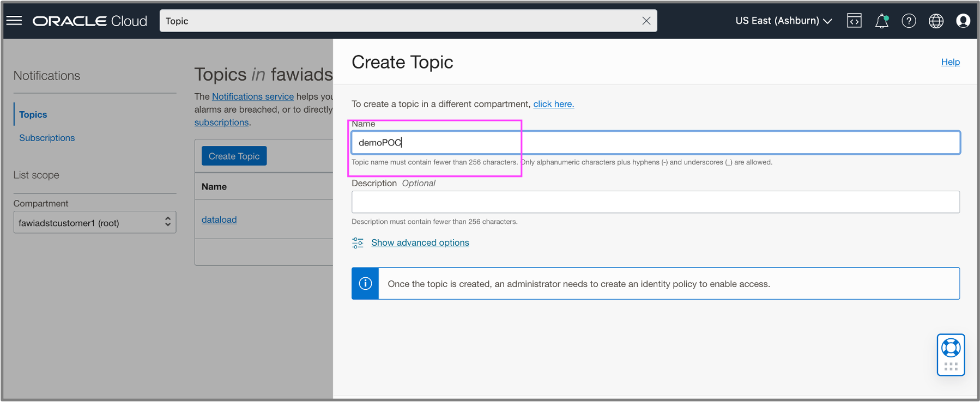Viewport: 980px width, 402px height.
Task: Click the Name field containing demoPOC
Action: pos(656,143)
